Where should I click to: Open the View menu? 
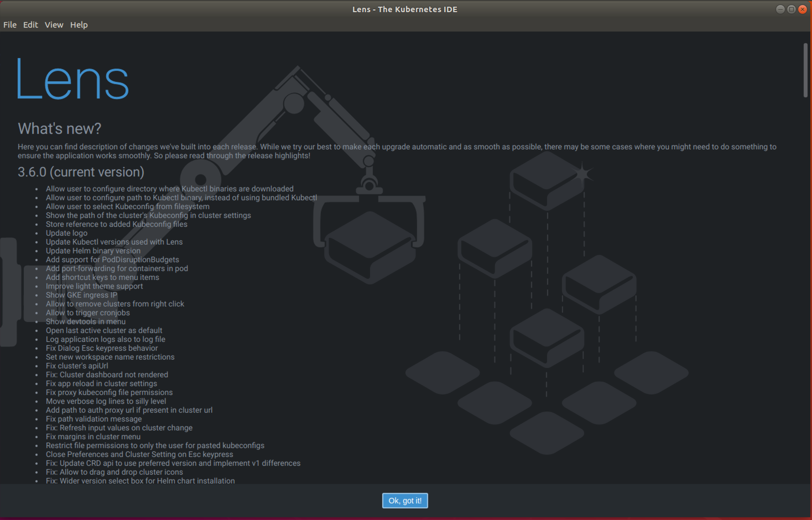click(x=53, y=25)
